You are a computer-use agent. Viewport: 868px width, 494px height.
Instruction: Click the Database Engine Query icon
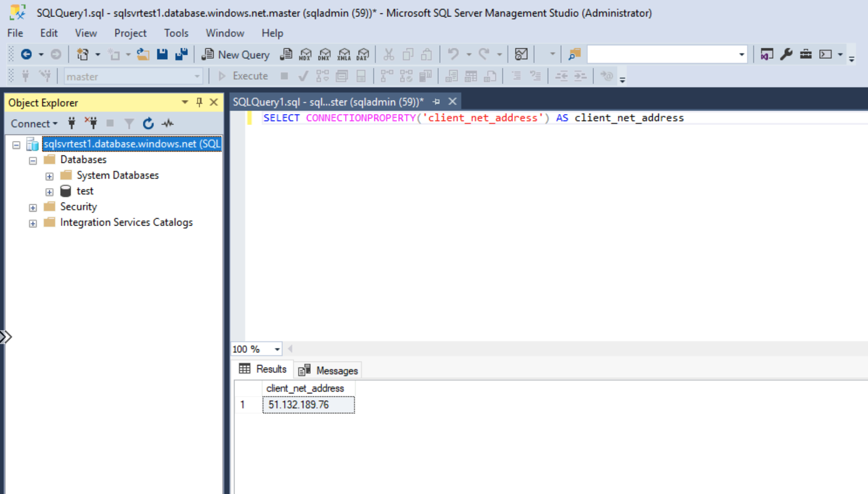[x=286, y=54]
